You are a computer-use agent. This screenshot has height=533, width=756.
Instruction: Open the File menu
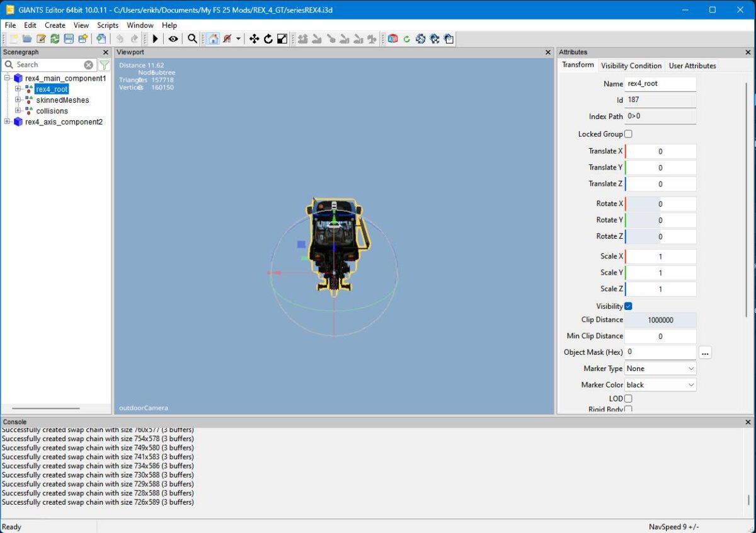click(x=10, y=25)
